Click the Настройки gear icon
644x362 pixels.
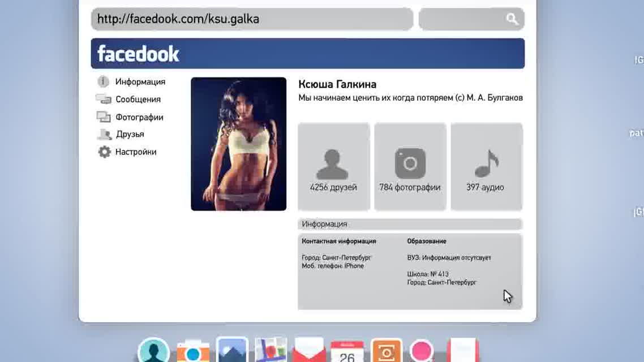104,152
